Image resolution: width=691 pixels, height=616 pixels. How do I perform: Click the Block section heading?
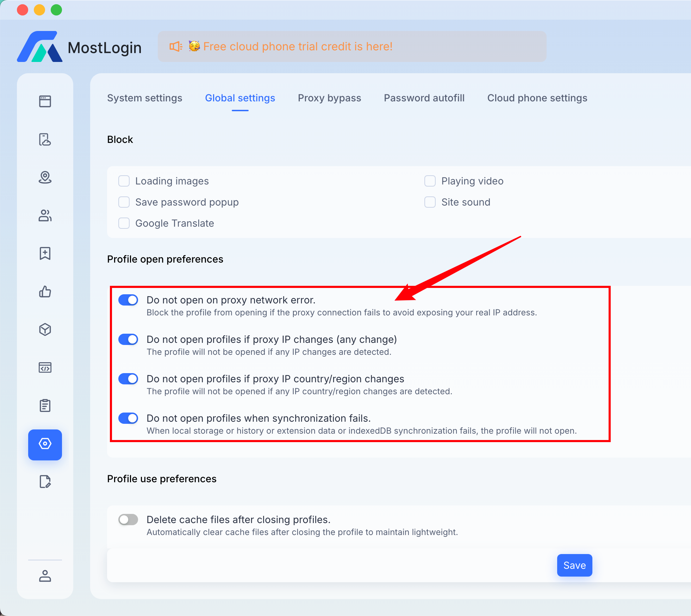point(120,139)
